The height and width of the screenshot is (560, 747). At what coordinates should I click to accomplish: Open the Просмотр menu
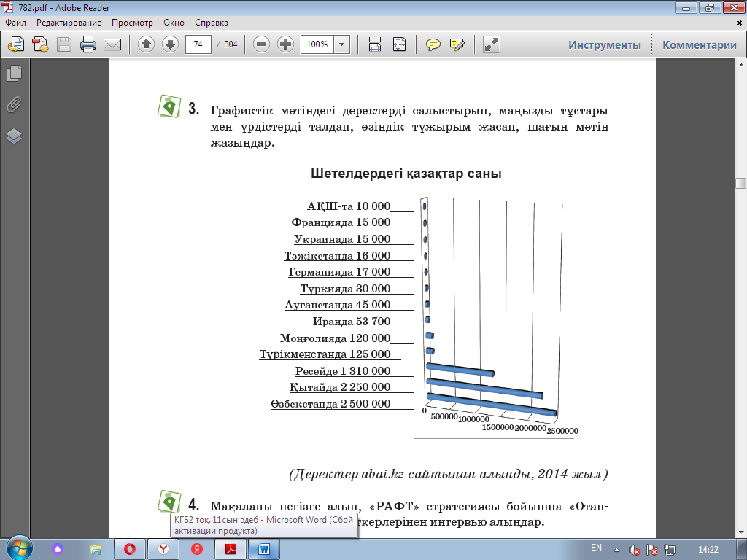133,23
